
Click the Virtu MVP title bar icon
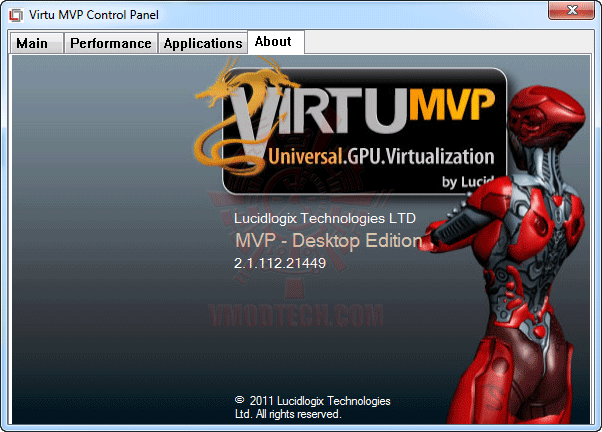17,15
